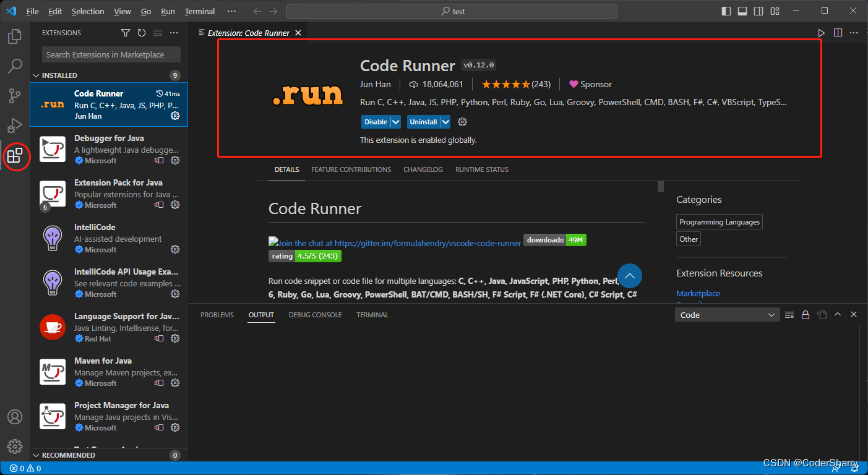Open manage gear for Debugger for Java
This screenshot has height=475, width=868.
tap(175, 160)
